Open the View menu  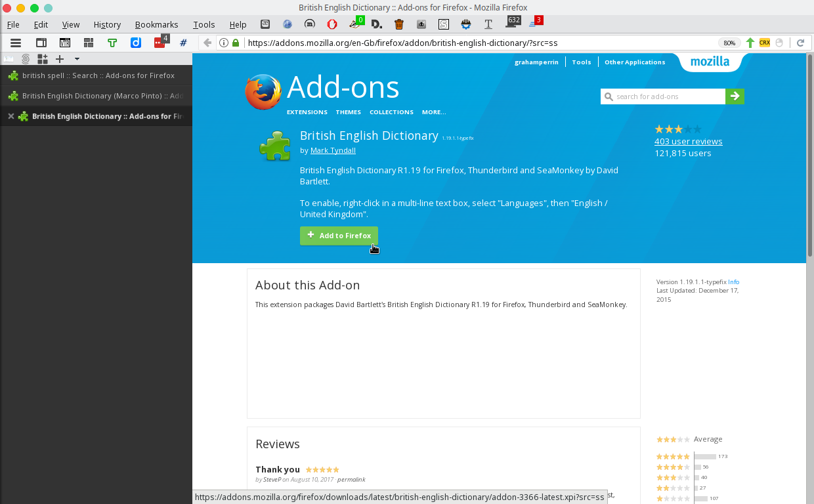[71, 24]
